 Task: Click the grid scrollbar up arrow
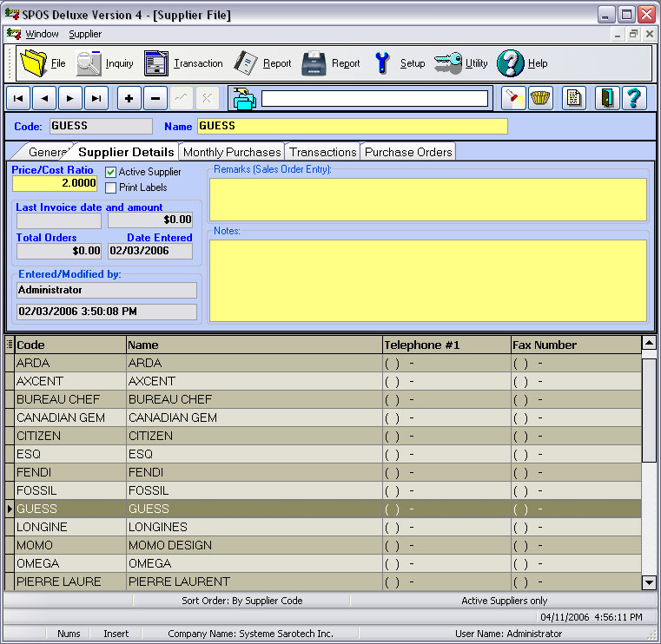point(649,344)
